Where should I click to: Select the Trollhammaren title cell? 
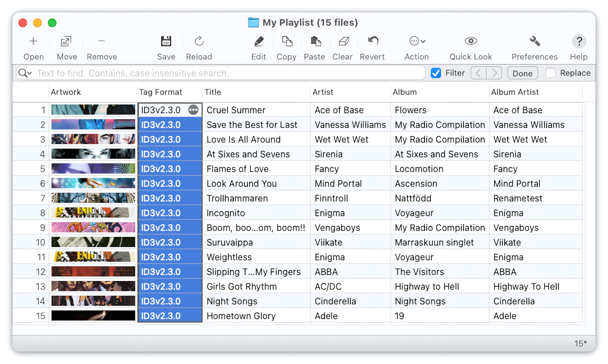coord(256,198)
